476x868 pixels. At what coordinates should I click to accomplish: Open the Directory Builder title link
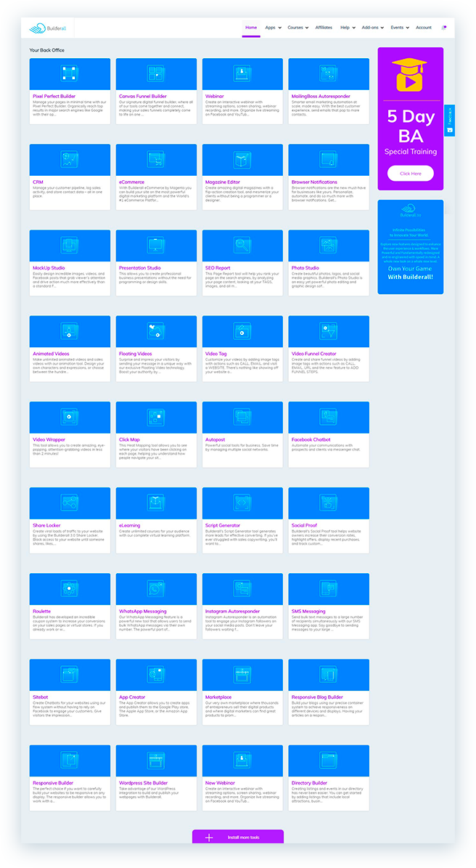pyautogui.click(x=310, y=783)
